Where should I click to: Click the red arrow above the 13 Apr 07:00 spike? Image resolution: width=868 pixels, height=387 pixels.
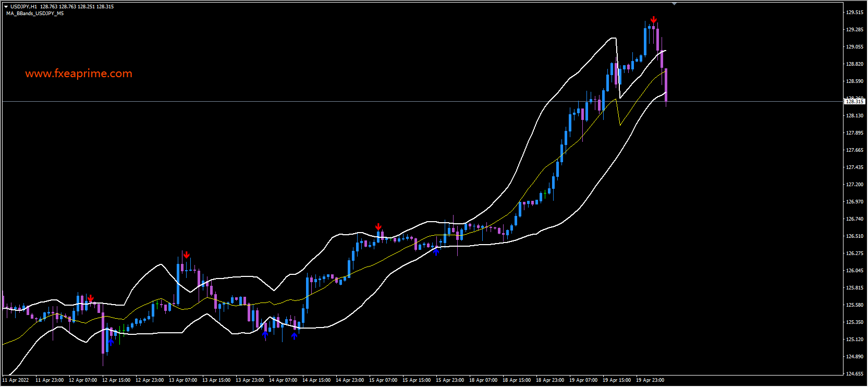[x=187, y=255]
